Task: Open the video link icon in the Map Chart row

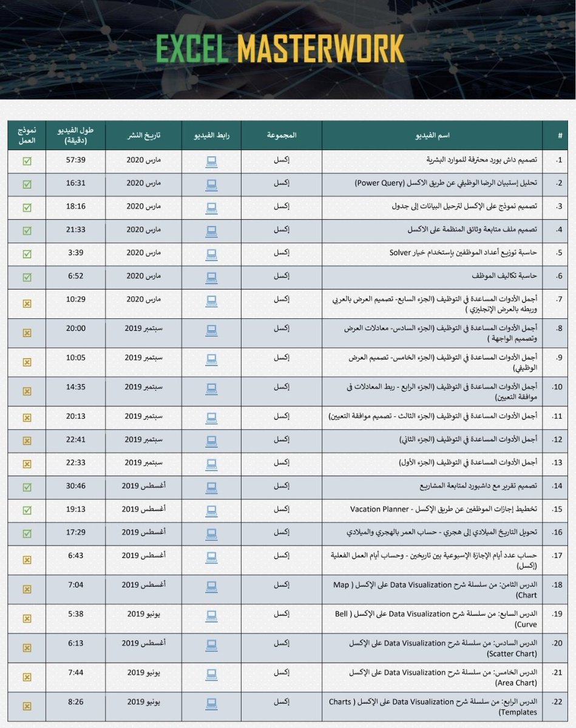Action: 211,585
